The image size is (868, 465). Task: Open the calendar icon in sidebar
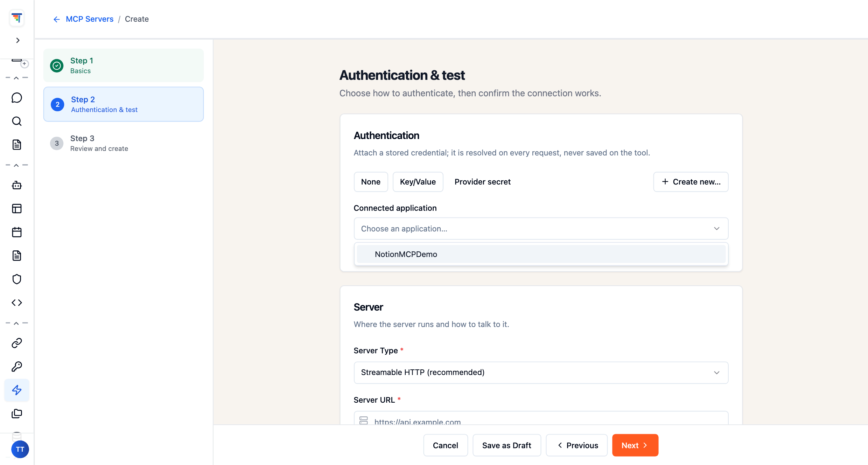17,232
